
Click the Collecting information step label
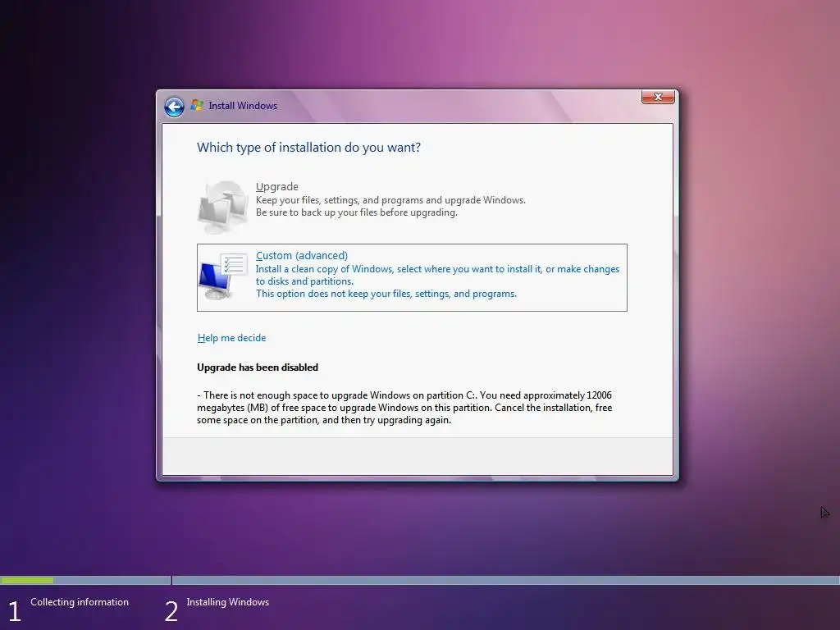coord(80,602)
